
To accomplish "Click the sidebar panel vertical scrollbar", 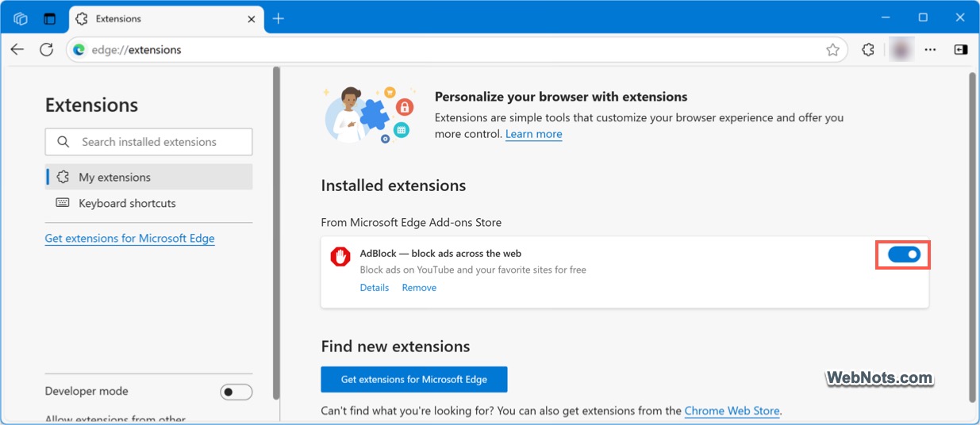I will pyautogui.click(x=276, y=232).
